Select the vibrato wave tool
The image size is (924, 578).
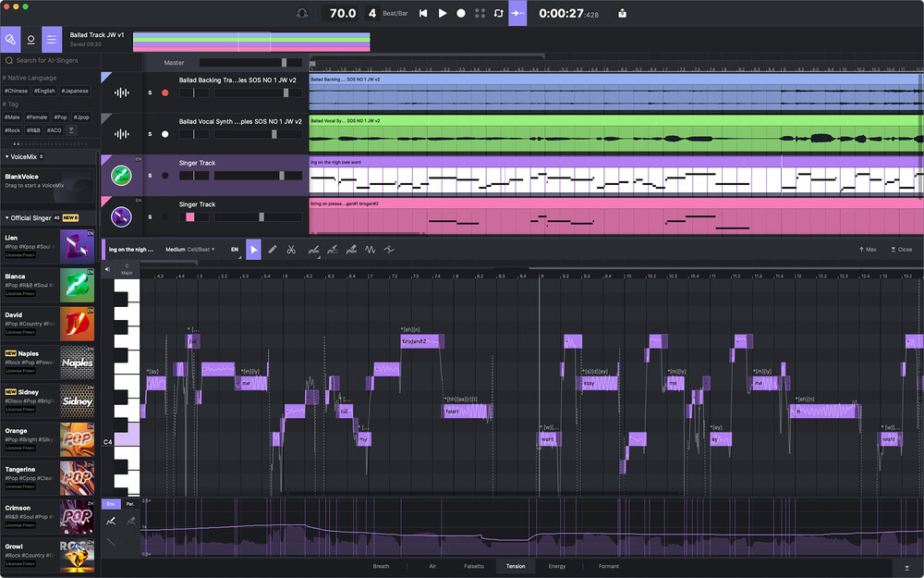[x=368, y=250]
